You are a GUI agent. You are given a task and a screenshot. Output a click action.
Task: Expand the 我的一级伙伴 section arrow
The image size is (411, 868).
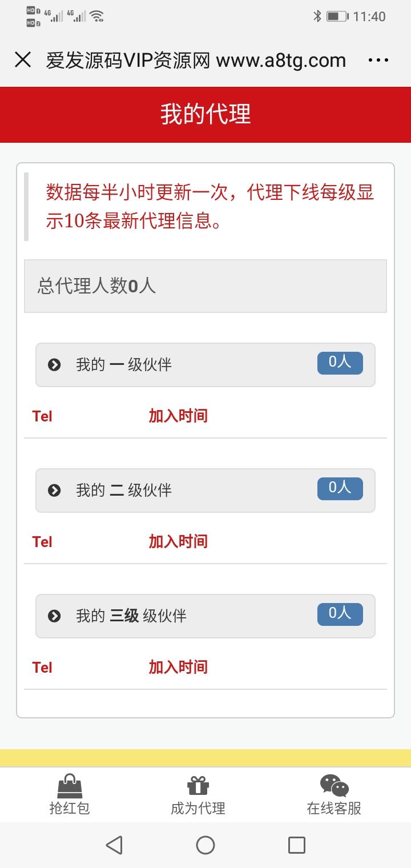pos(54,365)
